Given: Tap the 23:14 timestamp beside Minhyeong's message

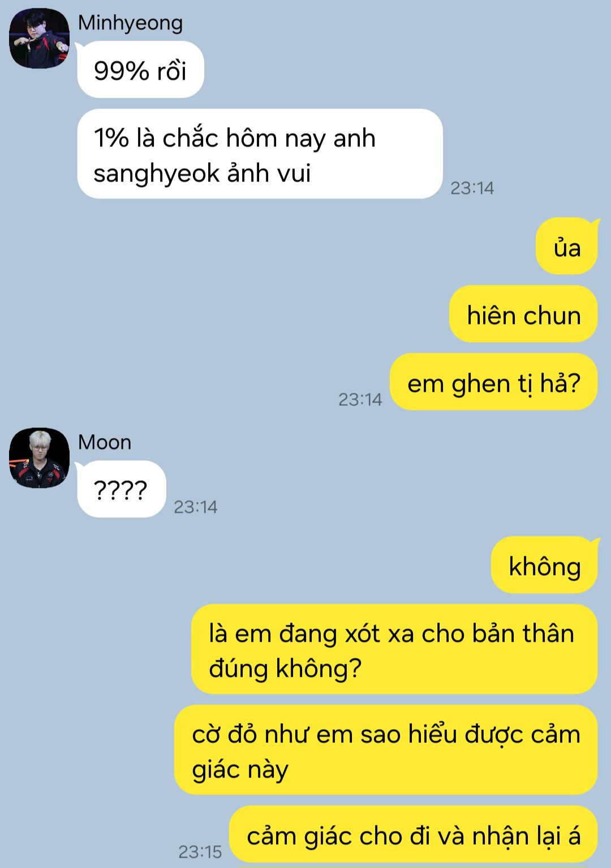Looking at the screenshot, I should (x=472, y=188).
